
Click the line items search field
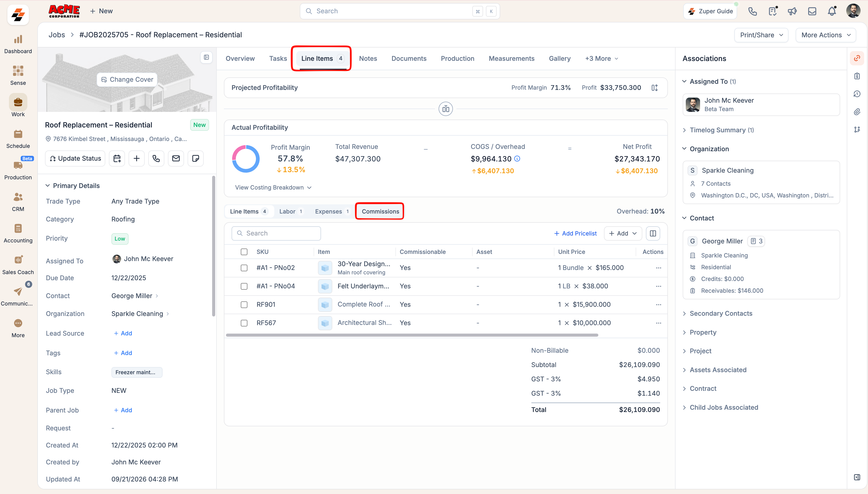[276, 233]
